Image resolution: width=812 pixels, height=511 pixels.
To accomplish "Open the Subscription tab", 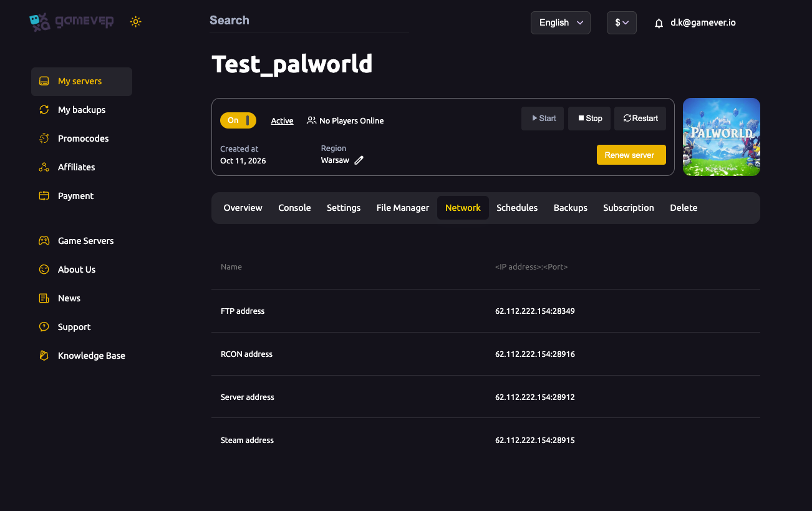I will (x=629, y=208).
